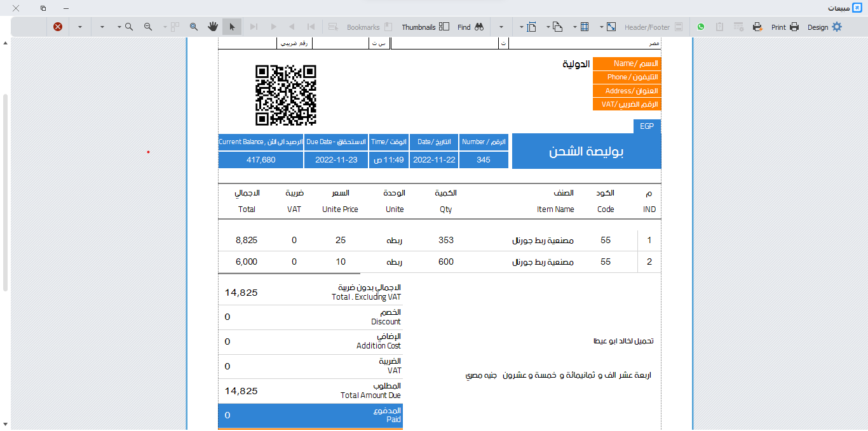Click the page scale icon with diagonal arrow
This screenshot has height=431, width=868.
tap(611, 27)
